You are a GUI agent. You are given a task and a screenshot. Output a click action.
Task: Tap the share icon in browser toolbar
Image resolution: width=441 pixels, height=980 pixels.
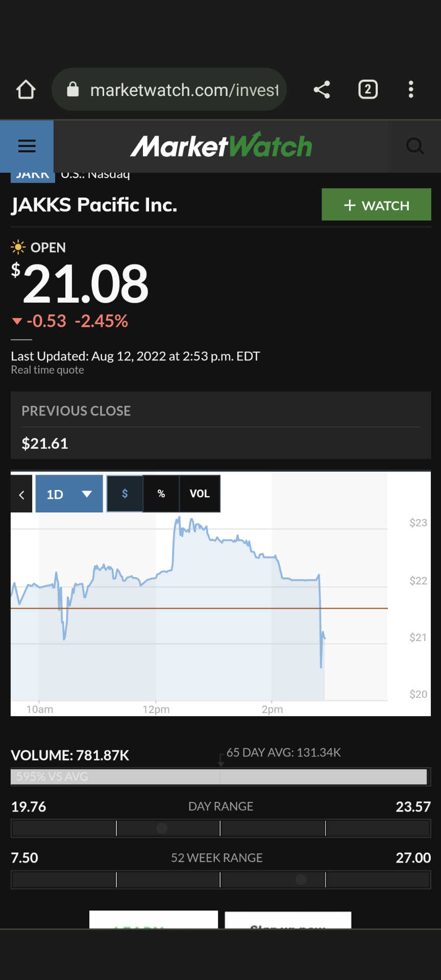tap(322, 90)
